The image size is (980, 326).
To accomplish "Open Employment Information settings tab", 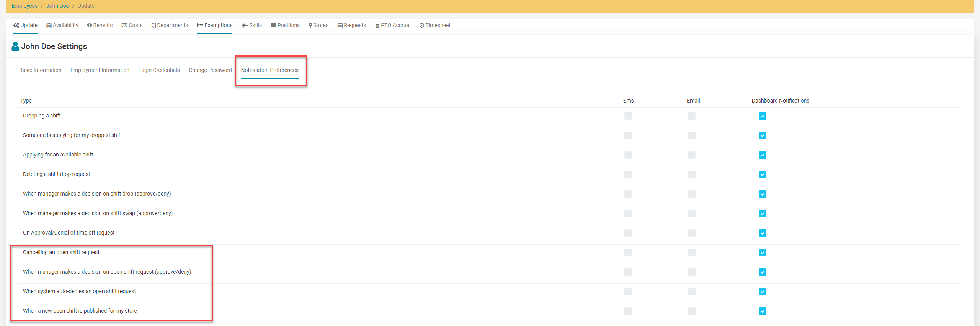I will click(100, 70).
